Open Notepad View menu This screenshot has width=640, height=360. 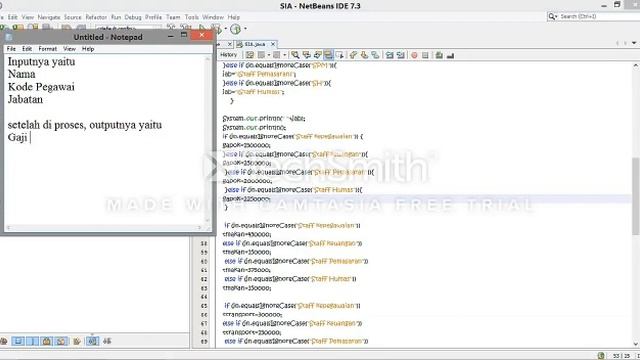[x=69, y=49]
